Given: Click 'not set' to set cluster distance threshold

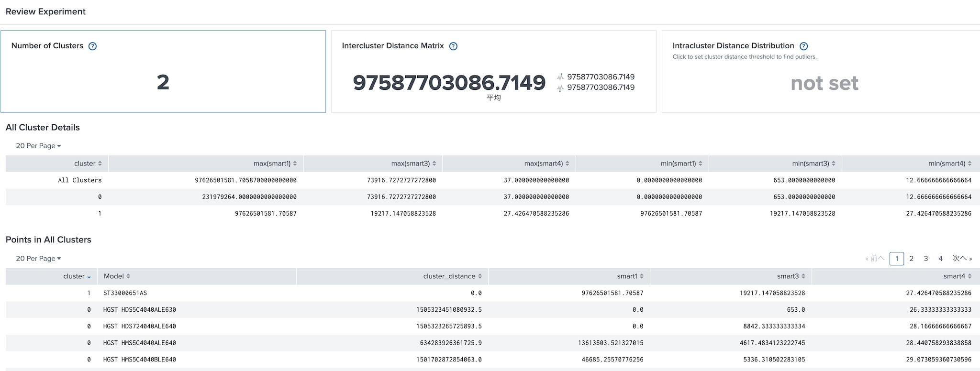Looking at the screenshot, I should pos(824,83).
